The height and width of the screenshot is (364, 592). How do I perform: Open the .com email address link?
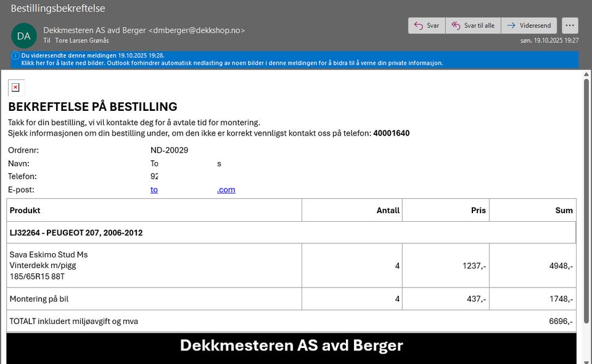[226, 190]
